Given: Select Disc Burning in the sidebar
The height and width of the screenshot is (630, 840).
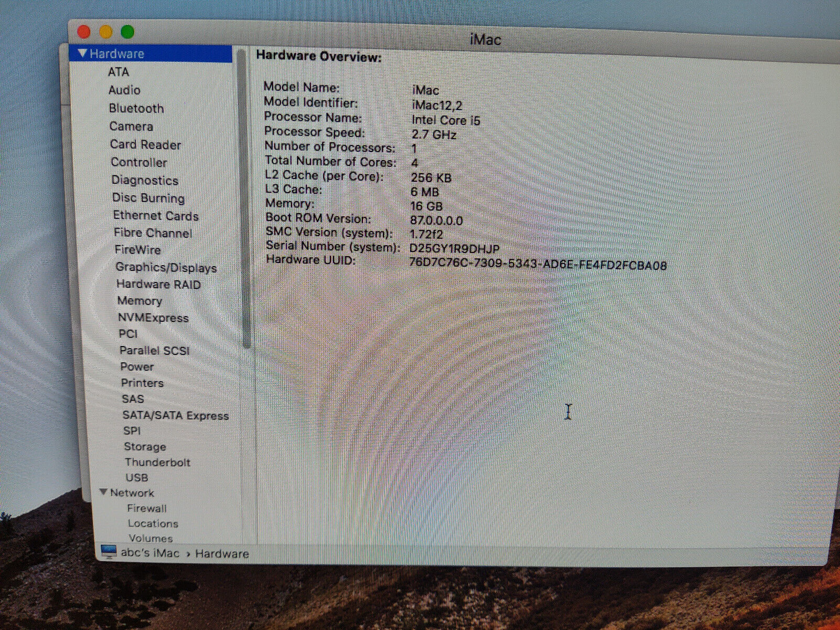Looking at the screenshot, I should coord(149,198).
